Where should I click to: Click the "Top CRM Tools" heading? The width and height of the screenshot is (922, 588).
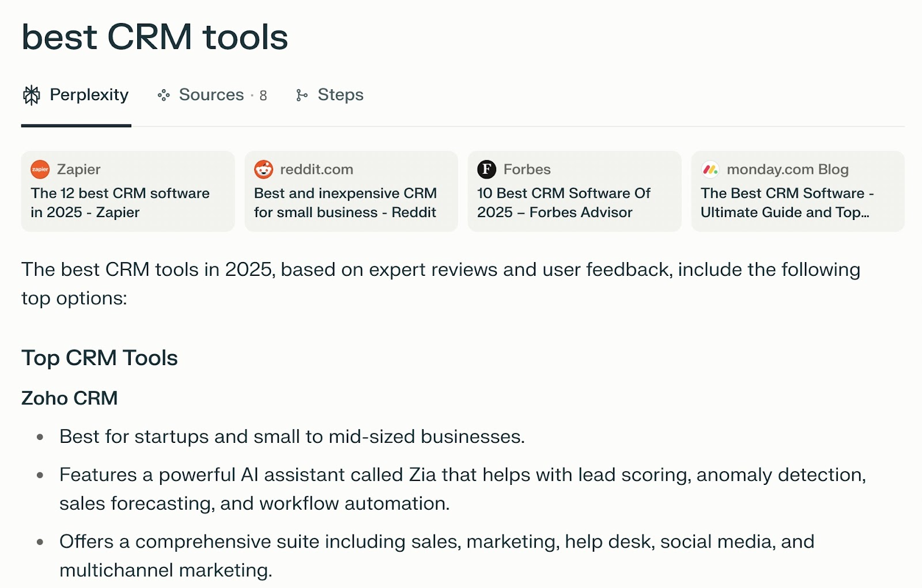coord(99,358)
